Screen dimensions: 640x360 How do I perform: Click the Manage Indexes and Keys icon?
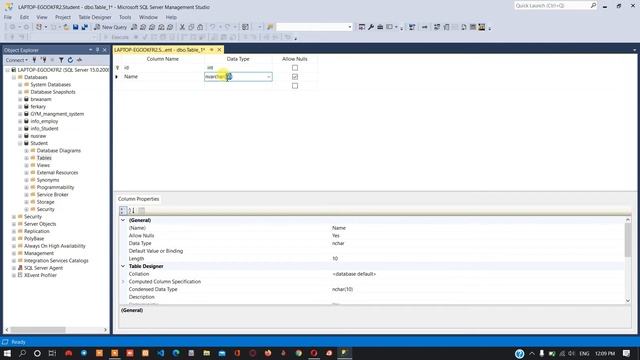point(446,27)
